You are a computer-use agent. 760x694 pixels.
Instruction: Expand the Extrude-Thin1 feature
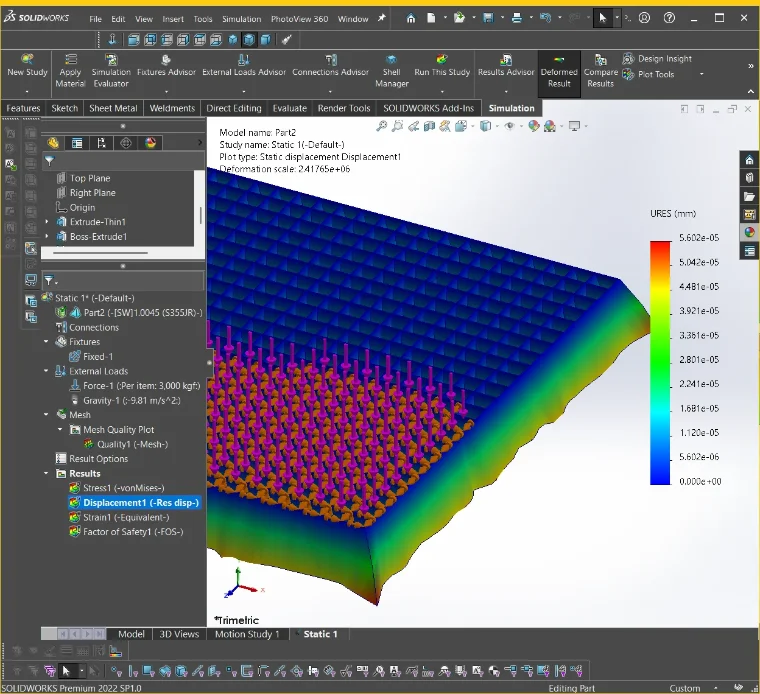coord(47,222)
